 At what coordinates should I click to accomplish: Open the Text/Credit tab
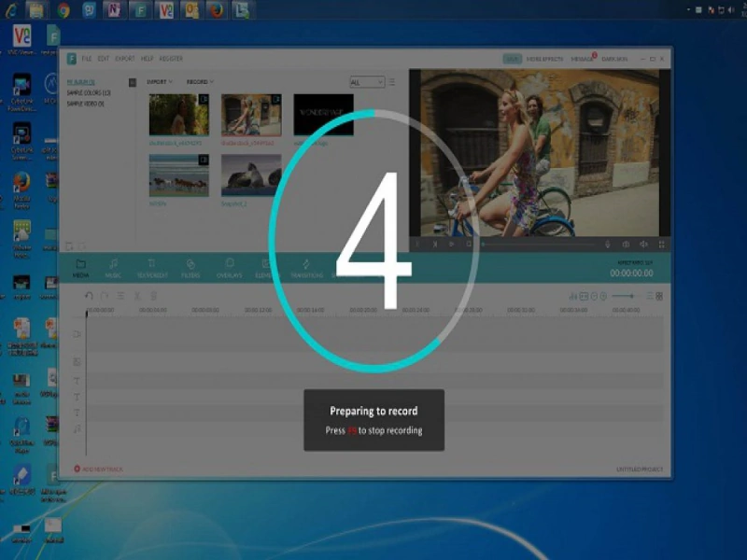click(x=152, y=269)
